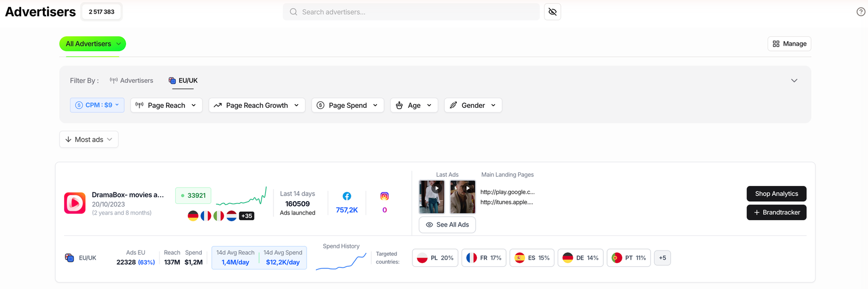Screen dimensions: 868x289
Task: Open the Page Reach filter dropdown
Action: (167, 105)
